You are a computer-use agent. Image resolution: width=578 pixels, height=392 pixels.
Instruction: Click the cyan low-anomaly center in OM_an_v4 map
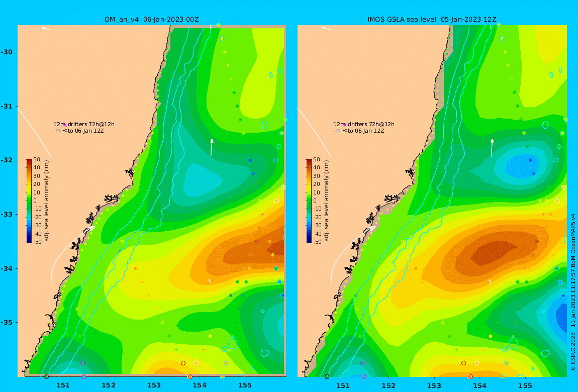(201, 180)
